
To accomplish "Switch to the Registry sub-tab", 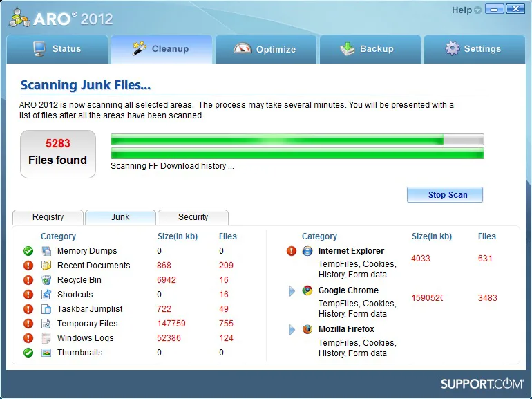I will pyautogui.click(x=48, y=217).
